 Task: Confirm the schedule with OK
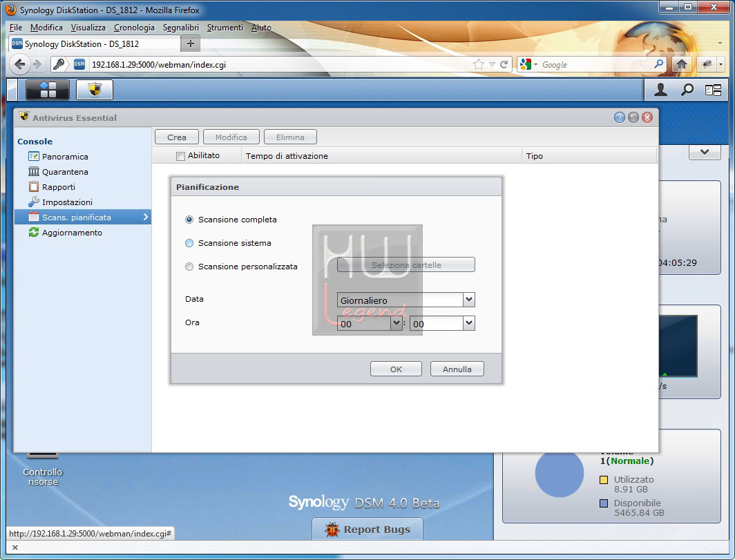pyautogui.click(x=396, y=369)
